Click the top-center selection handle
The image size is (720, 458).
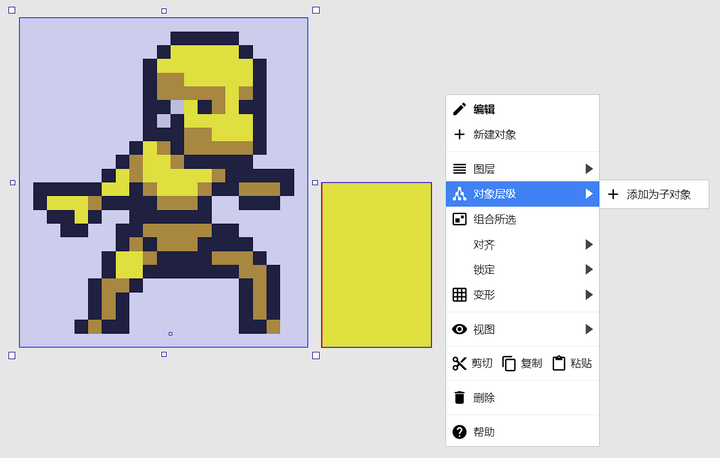tap(164, 11)
